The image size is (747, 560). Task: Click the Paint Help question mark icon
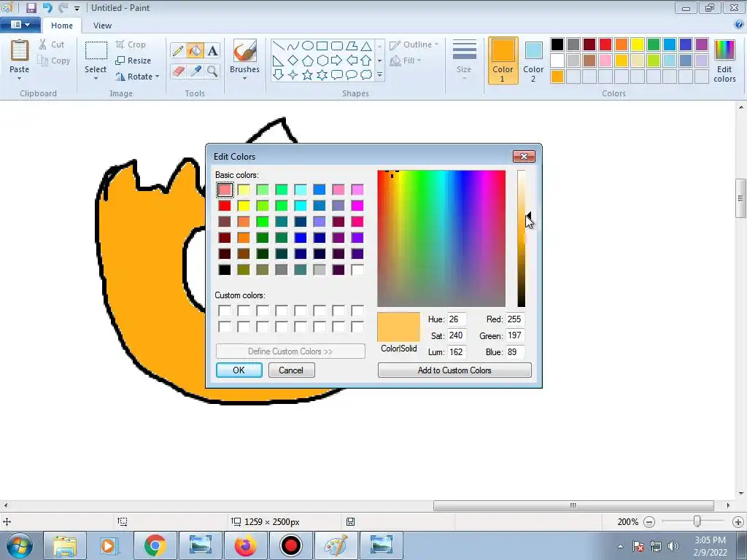point(740,25)
